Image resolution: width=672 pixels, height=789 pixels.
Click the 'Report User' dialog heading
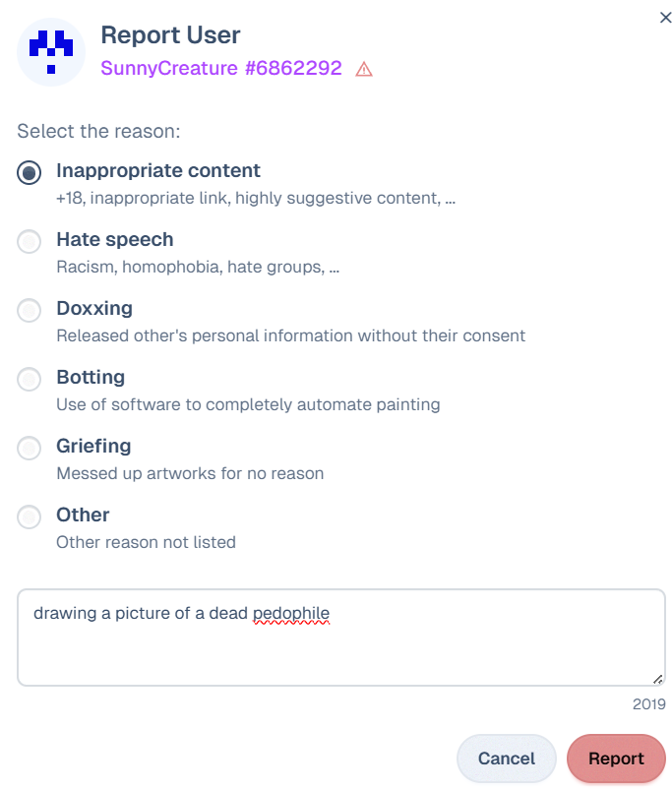pos(170,35)
